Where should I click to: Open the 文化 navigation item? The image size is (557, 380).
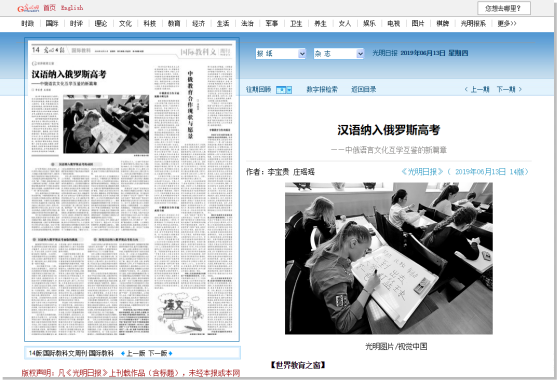[x=125, y=23]
